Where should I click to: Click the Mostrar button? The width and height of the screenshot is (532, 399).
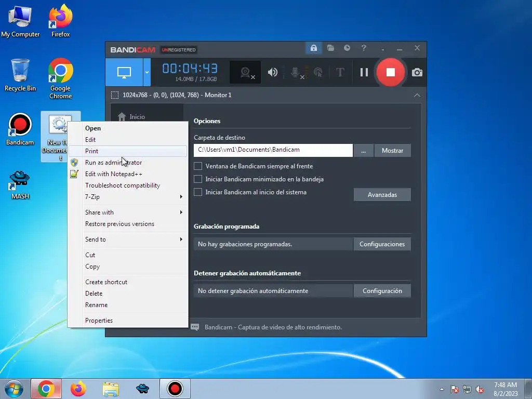pyautogui.click(x=393, y=150)
